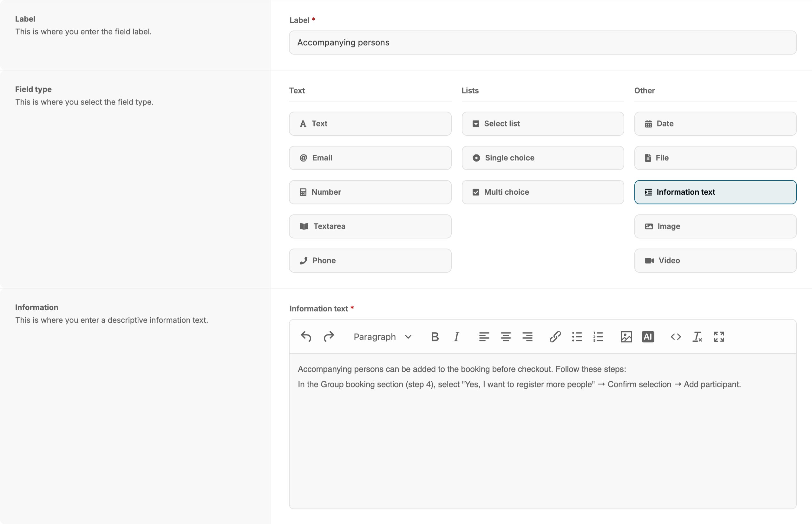Choose the Select list field type

(542, 124)
